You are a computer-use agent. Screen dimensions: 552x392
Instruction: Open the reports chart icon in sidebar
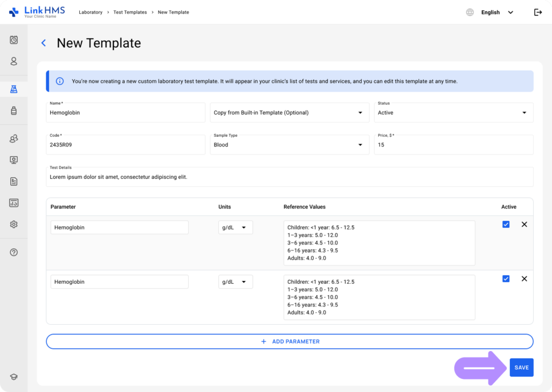coord(13,203)
